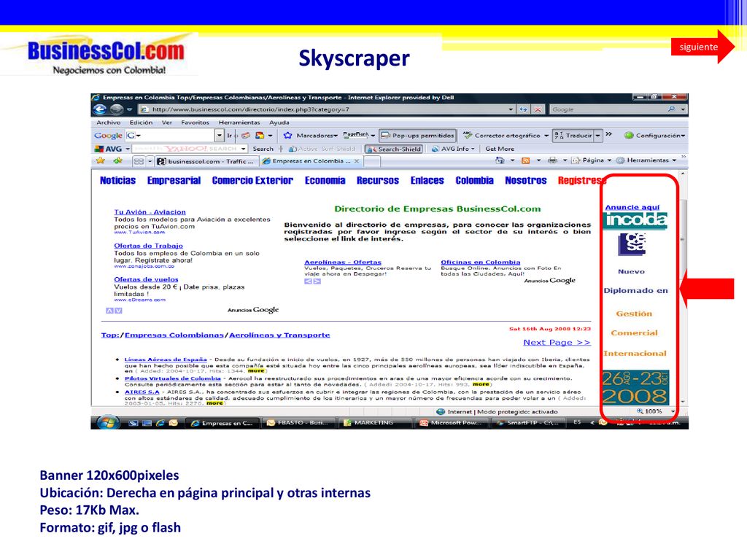Open the Tu Avión - Aviacion ad link

(x=150, y=212)
